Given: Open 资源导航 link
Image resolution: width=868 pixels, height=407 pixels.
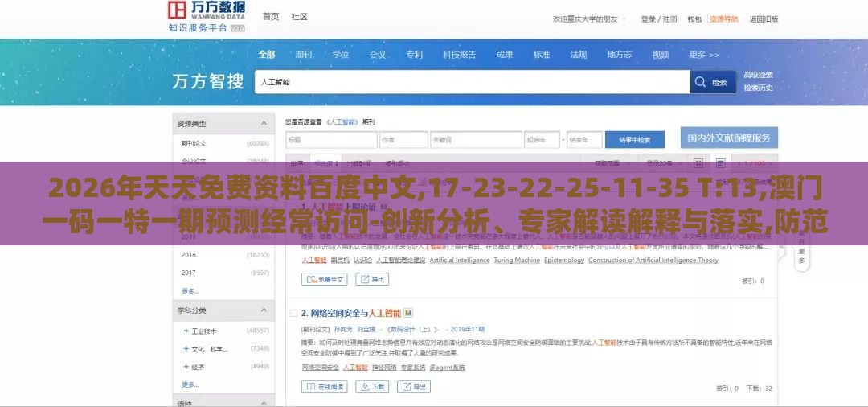Looking at the screenshot, I should pos(724,18).
